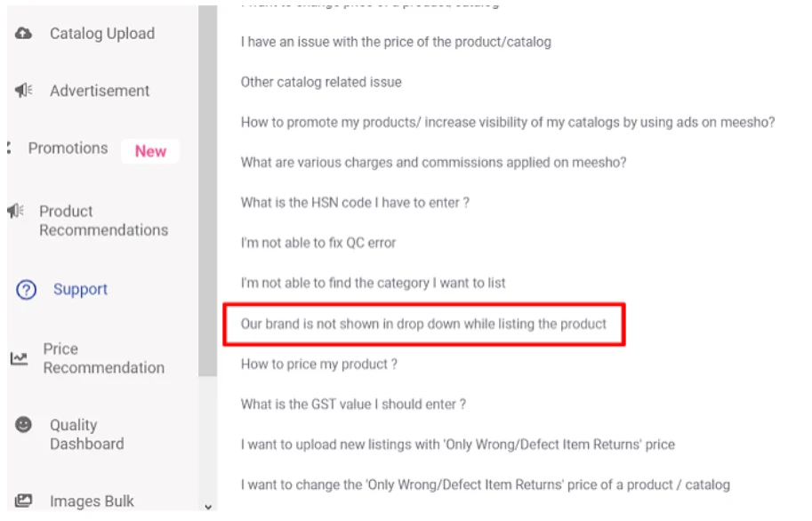Click the Catalog Upload cloud icon

pyautogui.click(x=23, y=34)
